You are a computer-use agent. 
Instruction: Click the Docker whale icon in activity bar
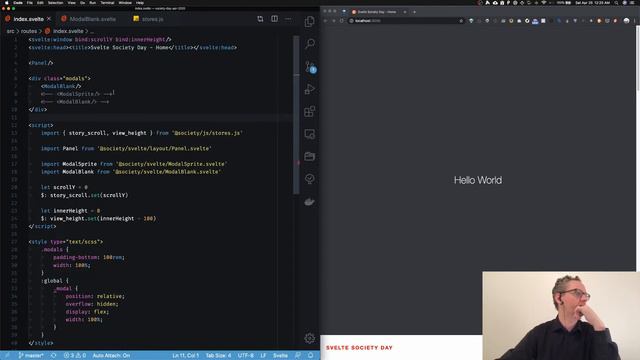click(x=309, y=202)
